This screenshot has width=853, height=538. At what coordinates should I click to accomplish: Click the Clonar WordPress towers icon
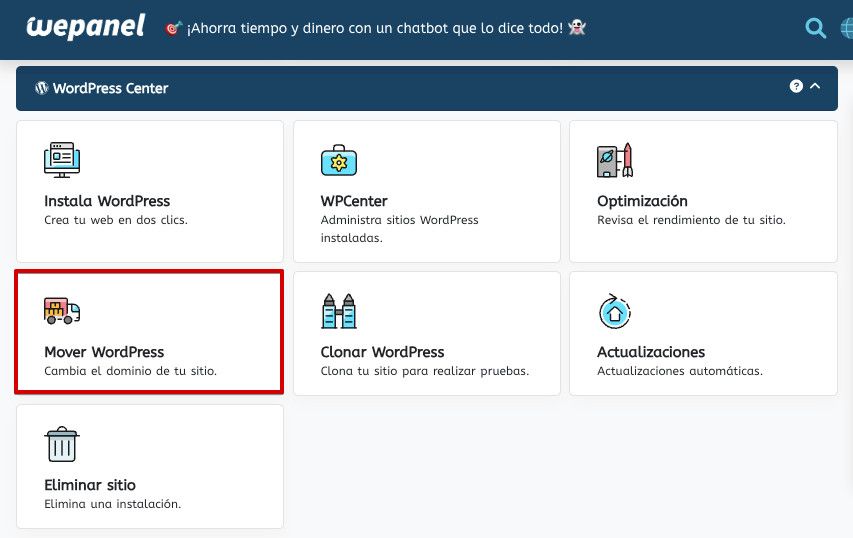(x=339, y=311)
